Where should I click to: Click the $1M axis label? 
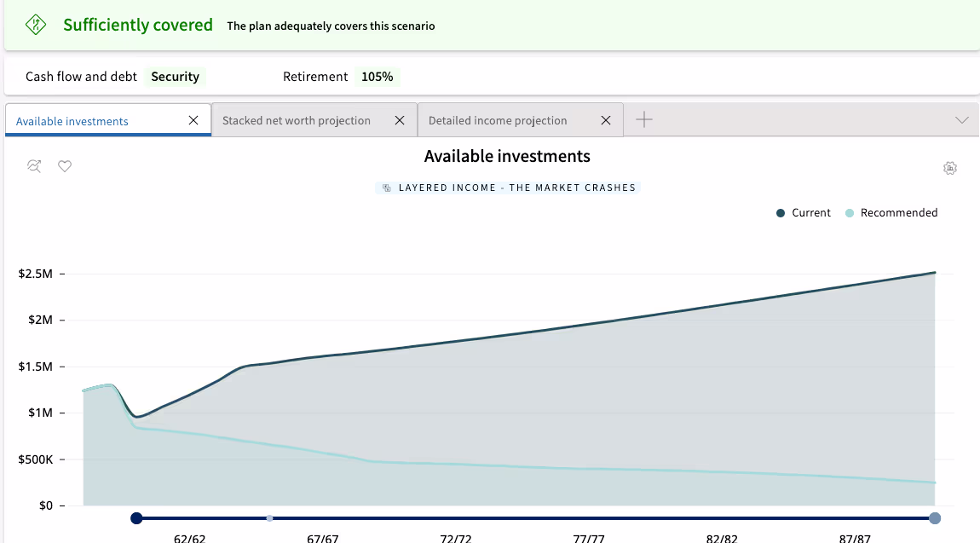coord(40,413)
